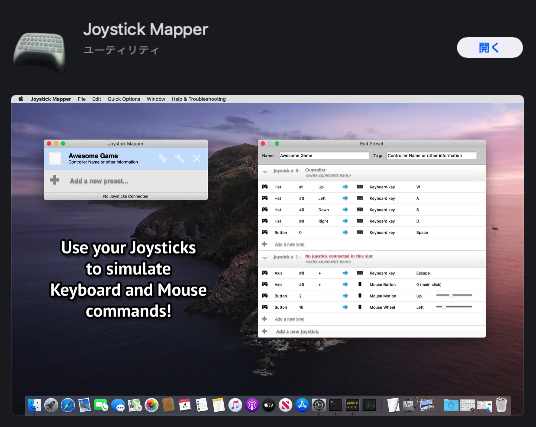The image size is (536, 427).
Task: Click the keyboard icon in Hat Down row
Action: tap(360, 210)
